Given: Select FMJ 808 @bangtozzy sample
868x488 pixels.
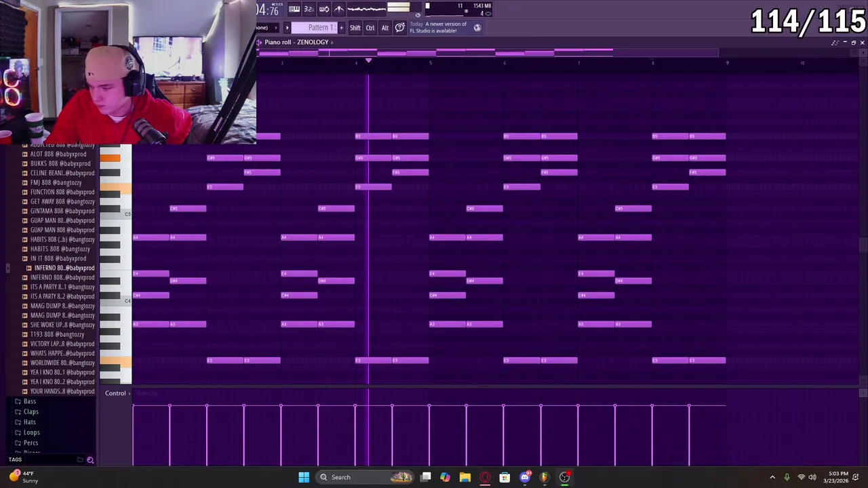Looking at the screenshot, I should 56,182.
